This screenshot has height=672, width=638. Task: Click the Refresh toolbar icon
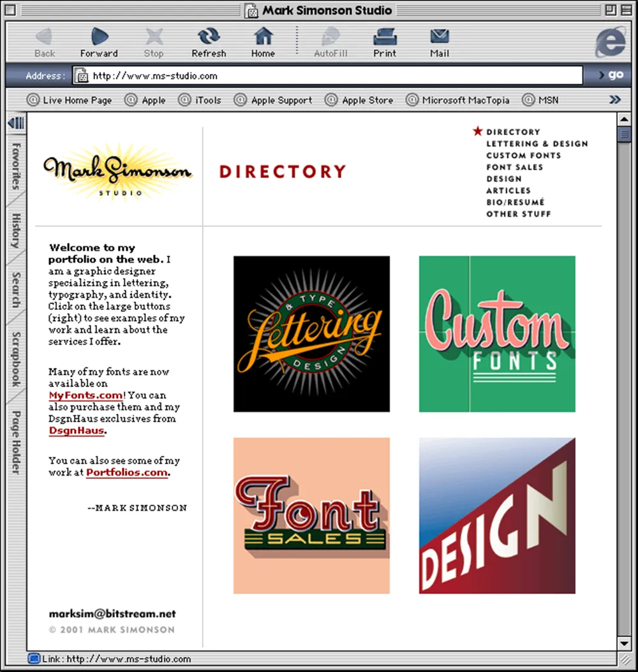[x=209, y=36]
